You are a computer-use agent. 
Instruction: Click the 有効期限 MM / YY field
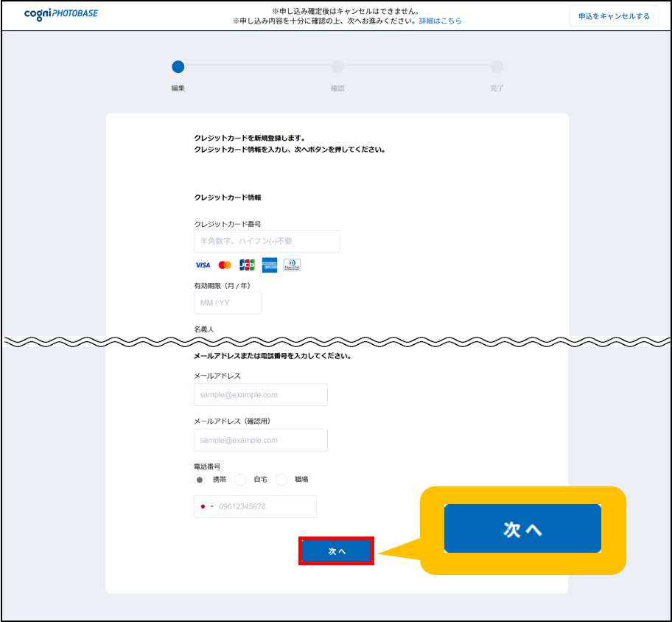pos(228,302)
